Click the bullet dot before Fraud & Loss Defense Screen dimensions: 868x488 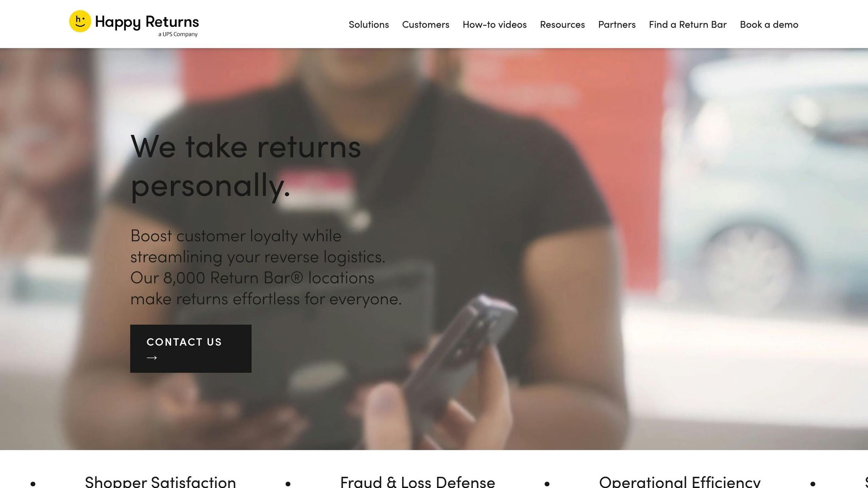click(288, 483)
